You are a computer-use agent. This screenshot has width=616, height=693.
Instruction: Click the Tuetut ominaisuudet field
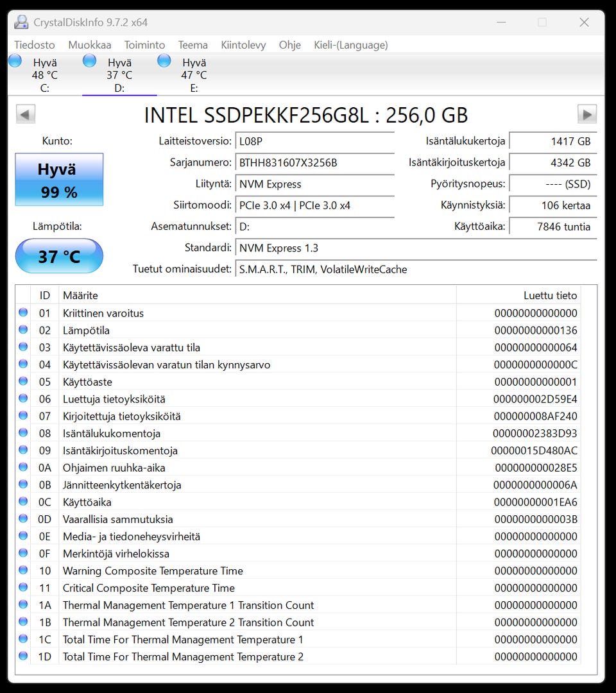pyautogui.click(x=416, y=269)
